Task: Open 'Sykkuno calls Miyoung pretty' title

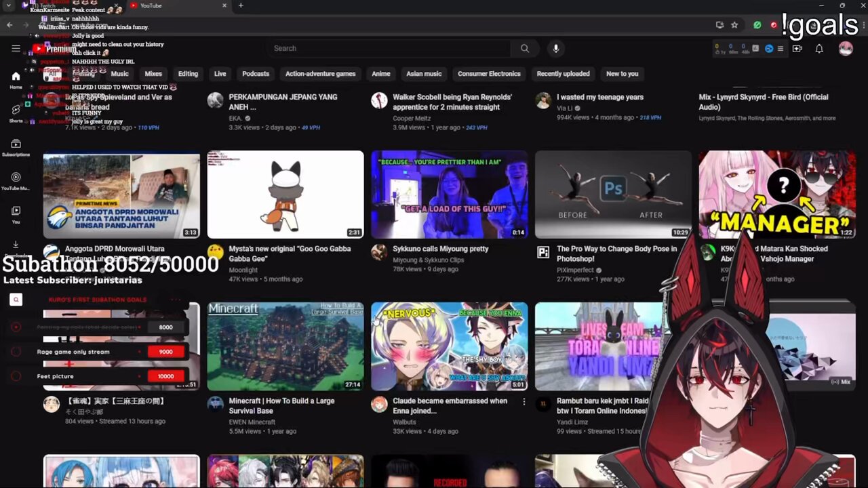Action: coord(441,249)
